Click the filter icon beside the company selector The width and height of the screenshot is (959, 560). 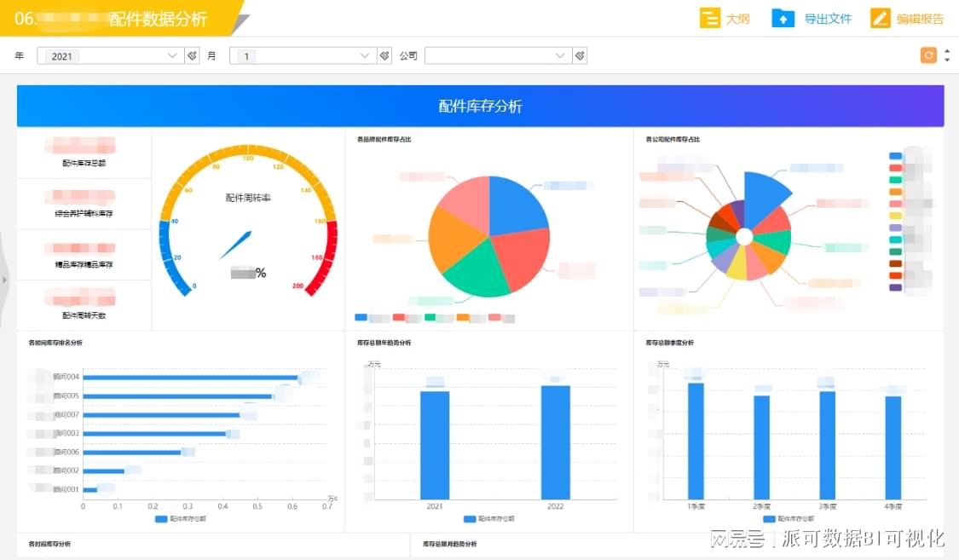pyautogui.click(x=579, y=55)
